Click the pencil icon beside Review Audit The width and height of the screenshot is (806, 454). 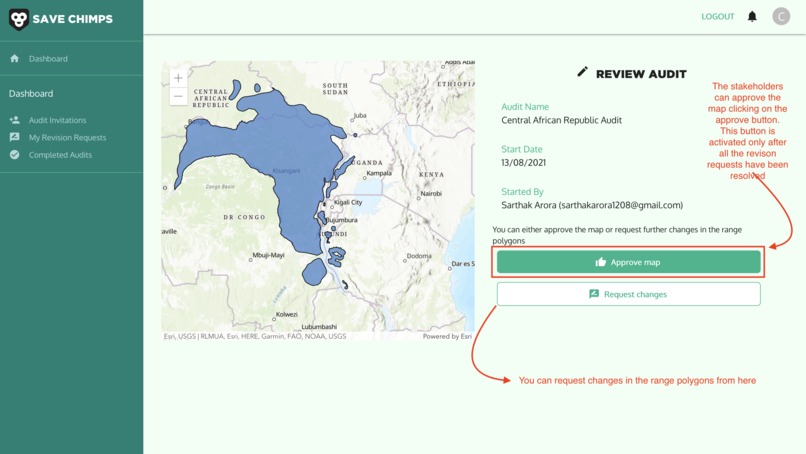[x=582, y=72]
